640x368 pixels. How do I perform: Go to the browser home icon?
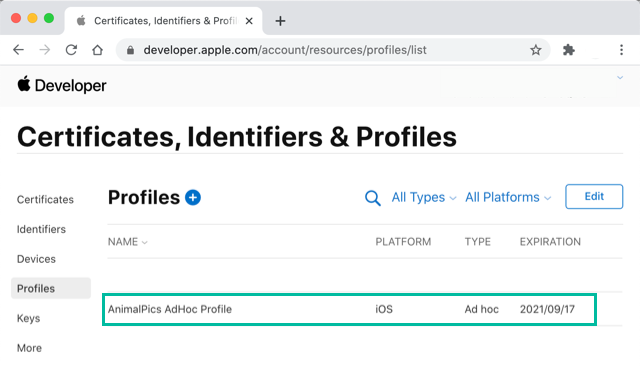tap(97, 50)
